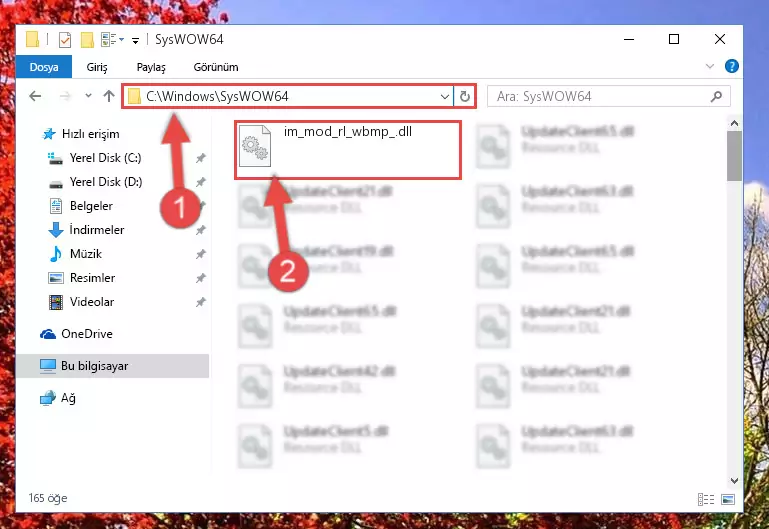
Task: Switch to the Giriş ribbon tab
Action: (x=97, y=67)
